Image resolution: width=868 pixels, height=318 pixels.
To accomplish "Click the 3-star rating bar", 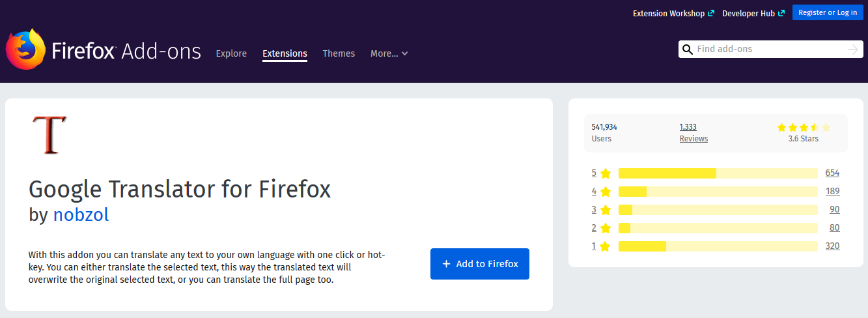I will tap(718, 210).
